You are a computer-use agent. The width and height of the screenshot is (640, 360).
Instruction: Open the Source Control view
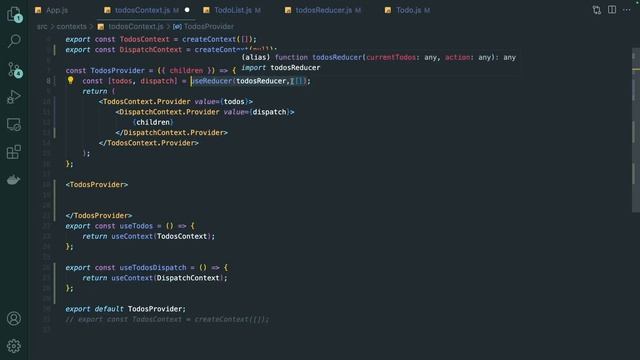[14, 70]
